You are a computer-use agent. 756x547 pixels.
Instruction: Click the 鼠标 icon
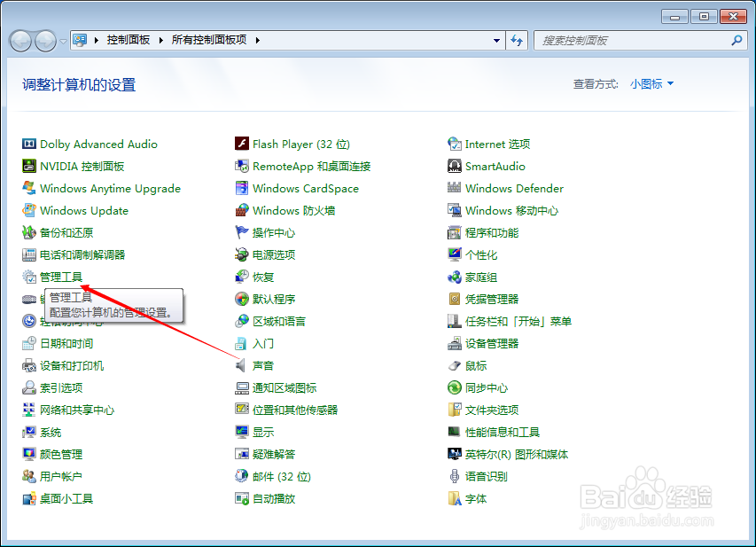pyautogui.click(x=454, y=365)
